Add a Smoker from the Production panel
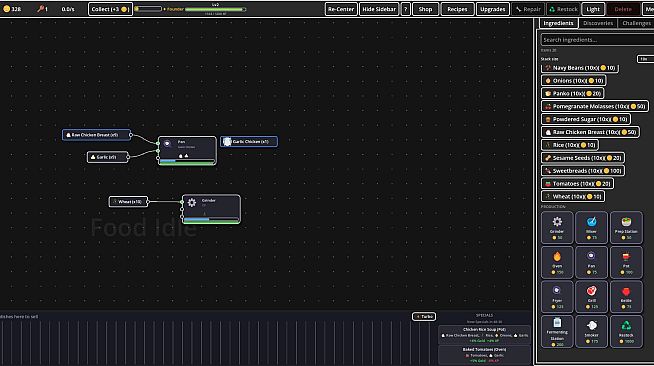The width and height of the screenshot is (654, 366). [591, 331]
